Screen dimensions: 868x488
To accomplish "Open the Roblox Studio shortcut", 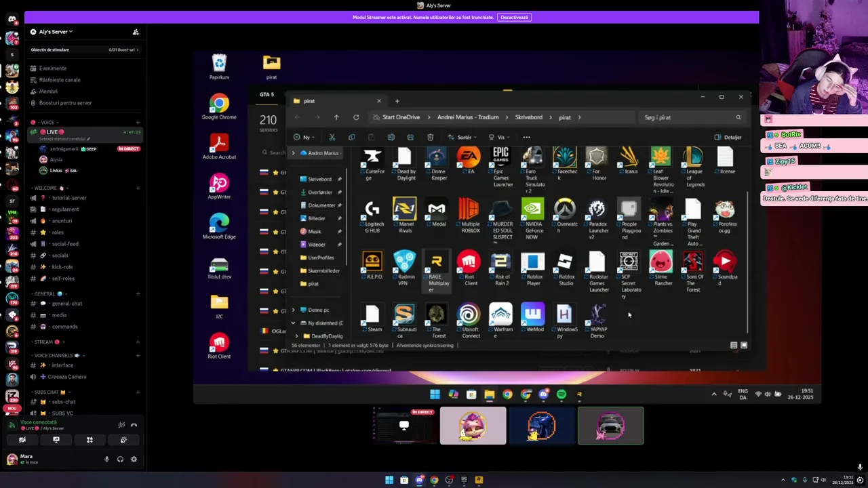I will tap(565, 268).
